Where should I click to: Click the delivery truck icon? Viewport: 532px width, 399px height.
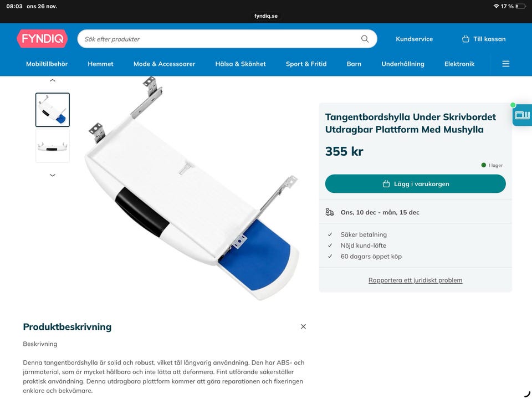[329, 212]
